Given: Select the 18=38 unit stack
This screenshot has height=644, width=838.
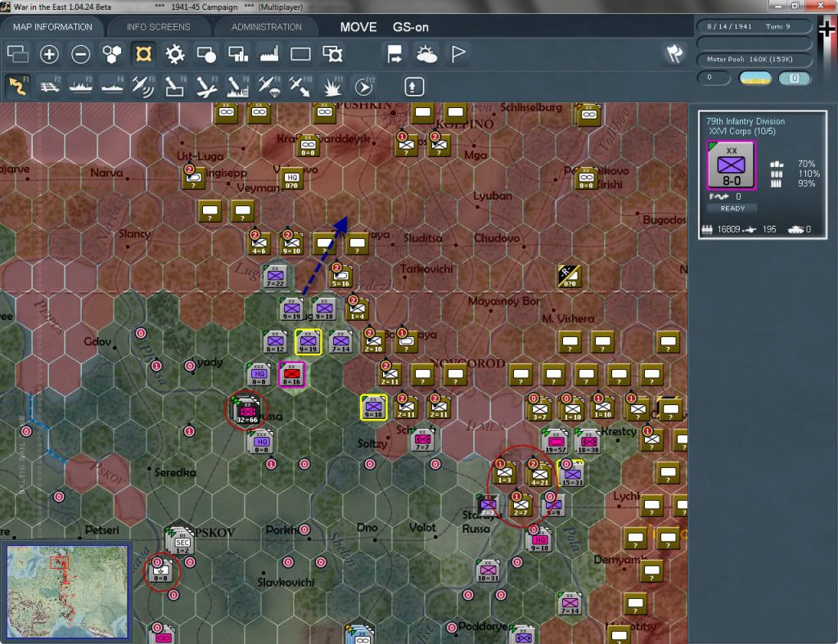Looking at the screenshot, I should coord(588,441).
